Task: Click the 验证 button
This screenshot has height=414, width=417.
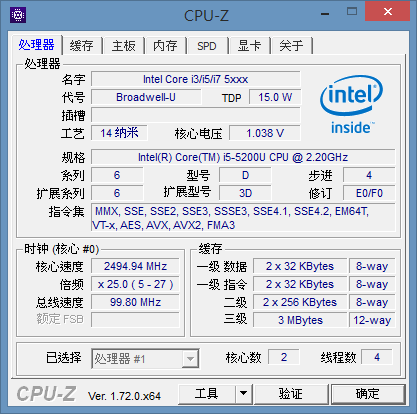Action: tap(291, 394)
